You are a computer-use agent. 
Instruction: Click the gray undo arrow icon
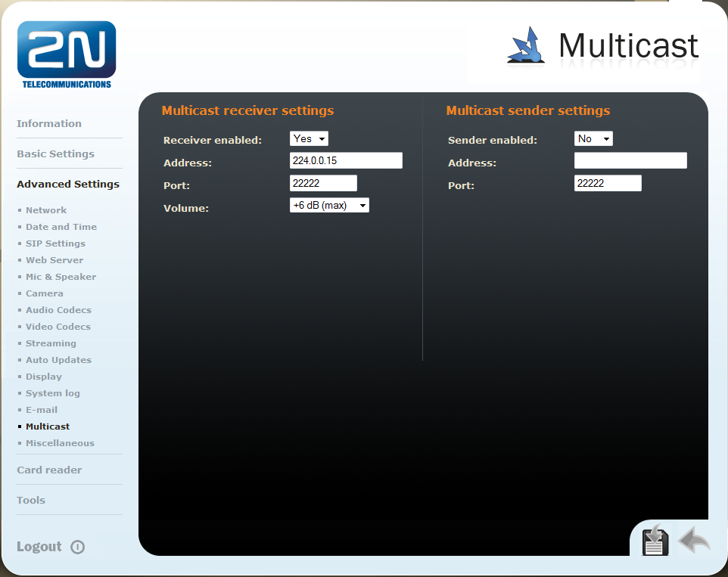694,540
